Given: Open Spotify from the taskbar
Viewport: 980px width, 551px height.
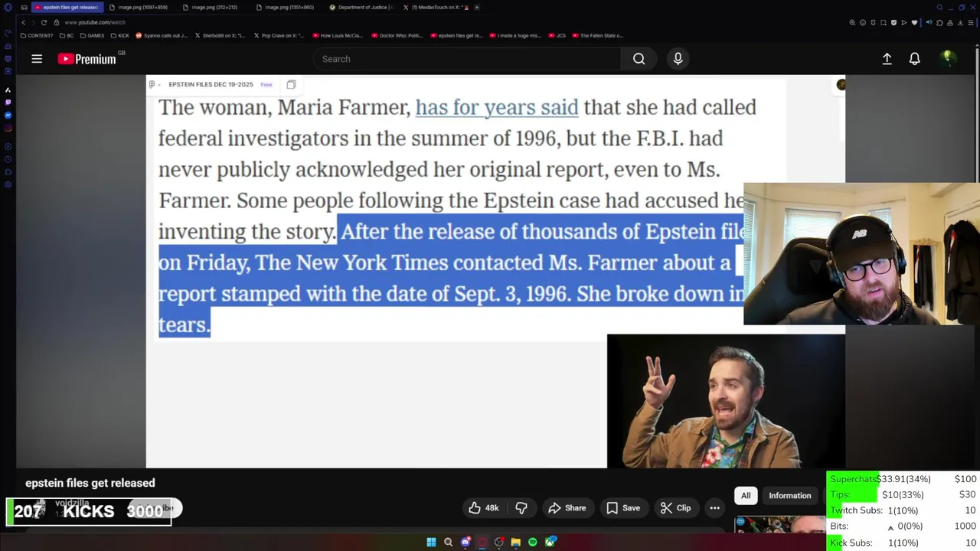Looking at the screenshot, I should [532, 543].
